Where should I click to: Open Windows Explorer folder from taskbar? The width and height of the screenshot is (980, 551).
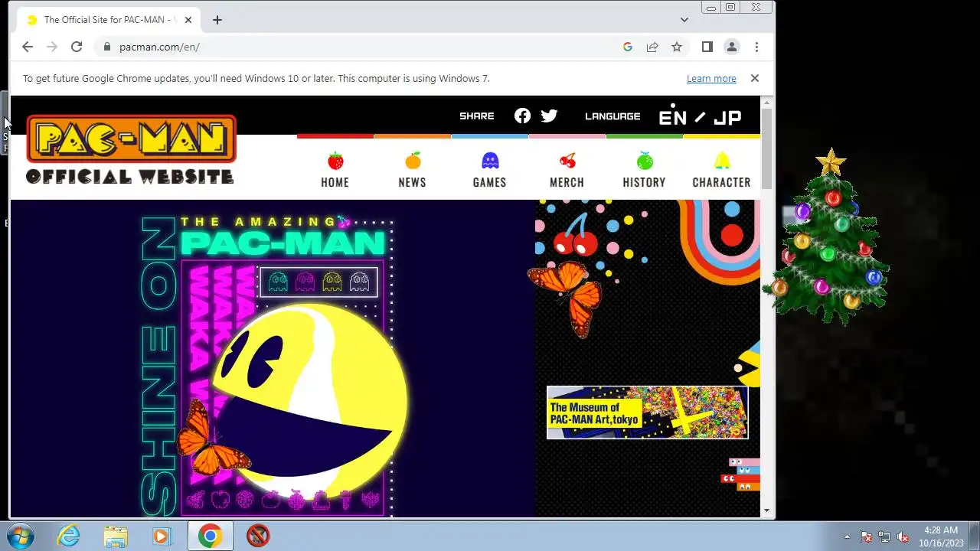116,536
